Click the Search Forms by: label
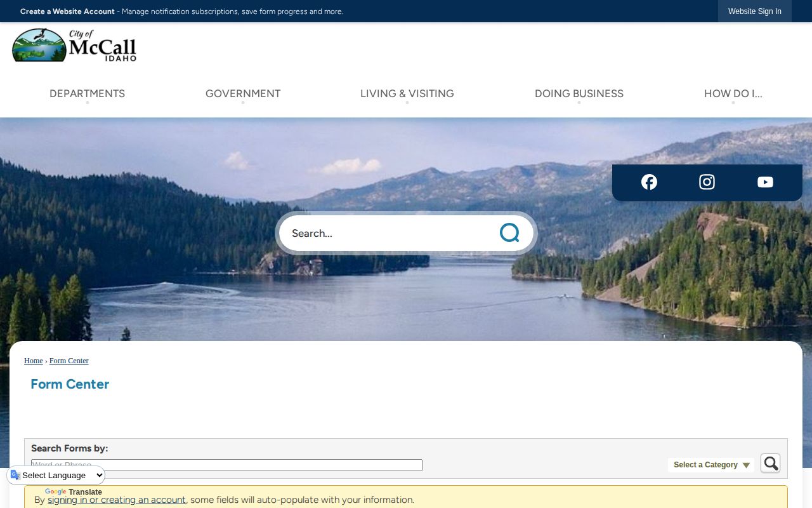The height and width of the screenshot is (508, 812). [x=70, y=448]
